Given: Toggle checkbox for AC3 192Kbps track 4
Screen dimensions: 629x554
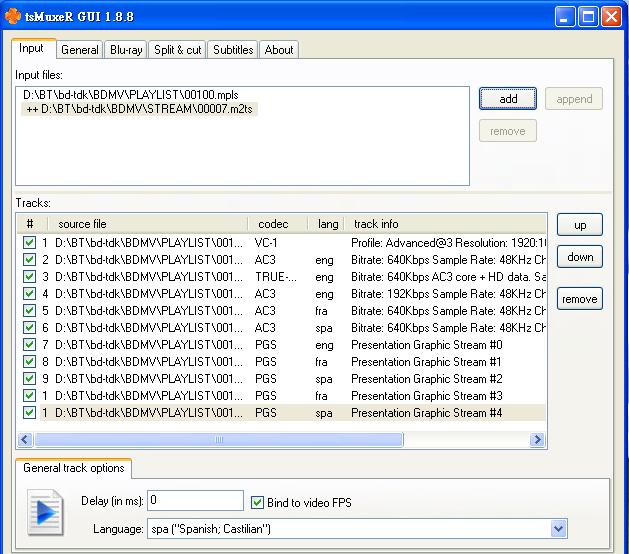Looking at the screenshot, I should pos(29,294).
